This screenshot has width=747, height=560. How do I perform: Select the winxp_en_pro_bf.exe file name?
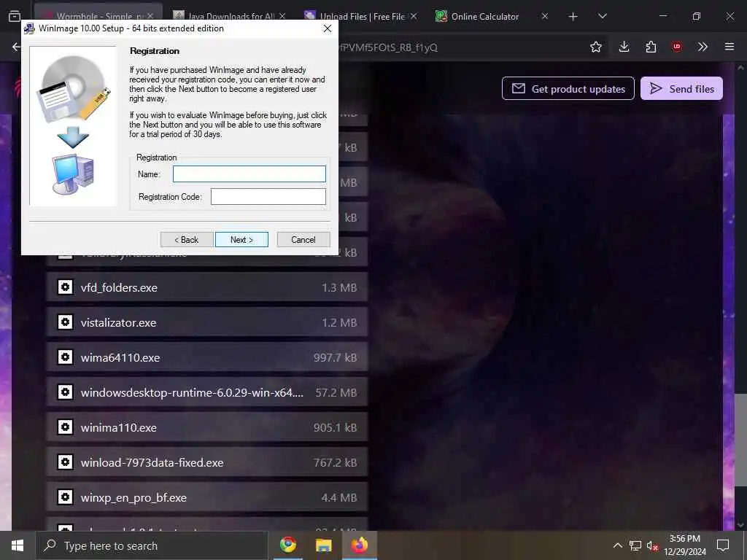tap(133, 497)
